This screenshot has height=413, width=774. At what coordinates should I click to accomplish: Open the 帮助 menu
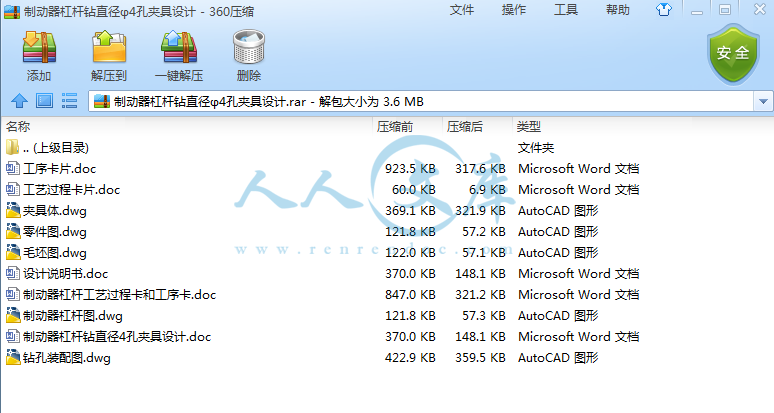point(618,10)
